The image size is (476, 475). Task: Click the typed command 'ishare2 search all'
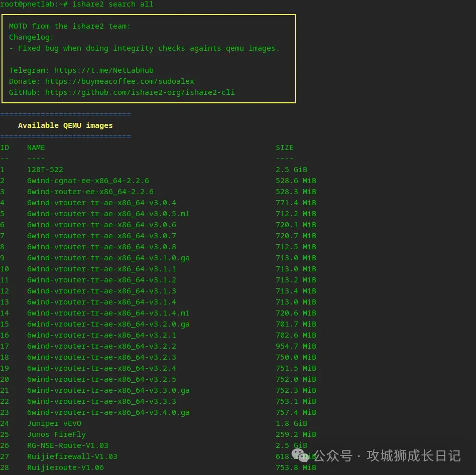point(112,4)
